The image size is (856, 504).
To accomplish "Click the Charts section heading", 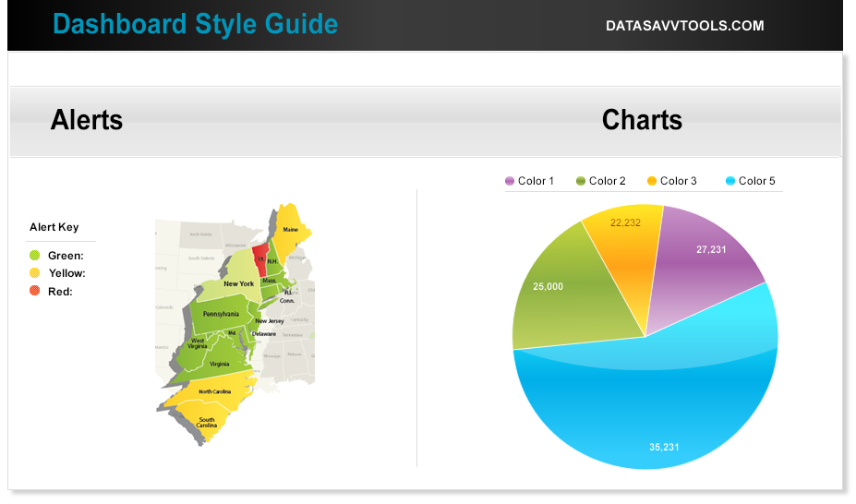I will pos(642,120).
